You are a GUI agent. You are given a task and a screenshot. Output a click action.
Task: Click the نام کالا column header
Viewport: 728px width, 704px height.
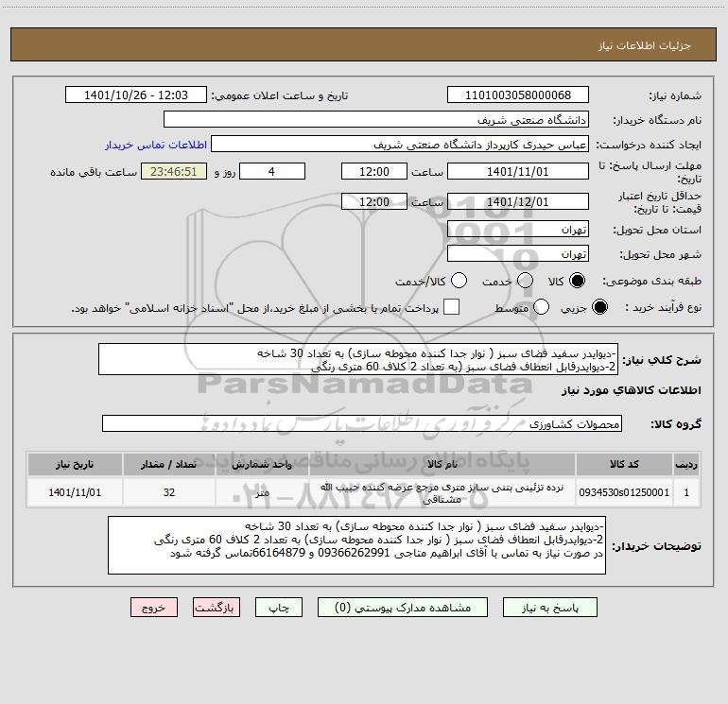pyautogui.click(x=442, y=464)
